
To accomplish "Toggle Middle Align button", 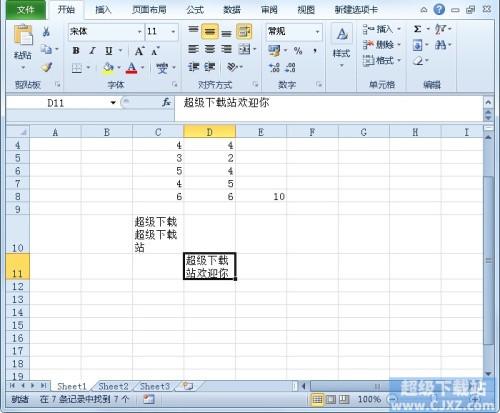I will [210, 32].
